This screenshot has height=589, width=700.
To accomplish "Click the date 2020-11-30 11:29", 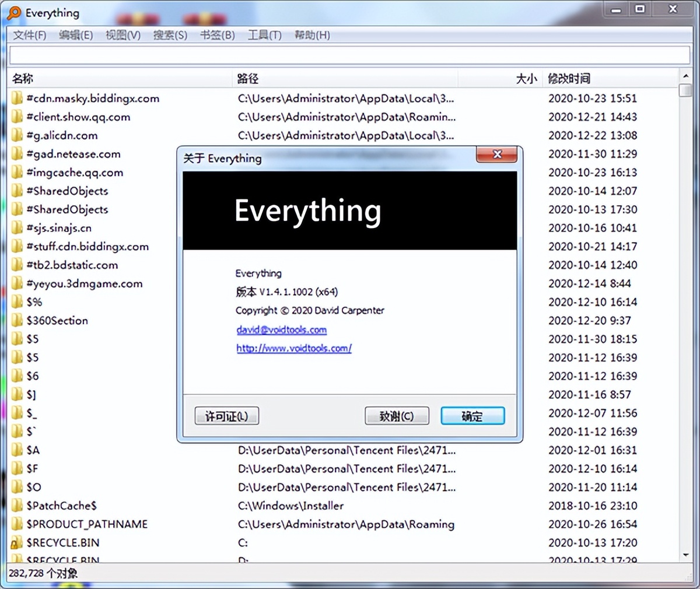I will 593,154.
